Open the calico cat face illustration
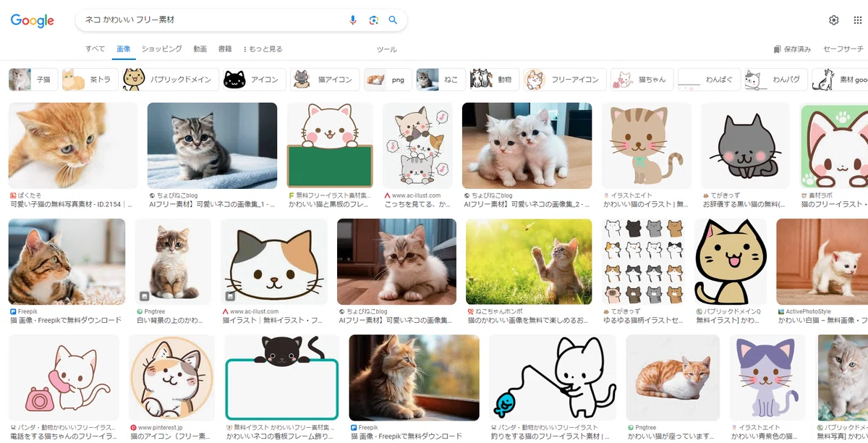The height and width of the screenshot is (443, 868). [274, 261]
